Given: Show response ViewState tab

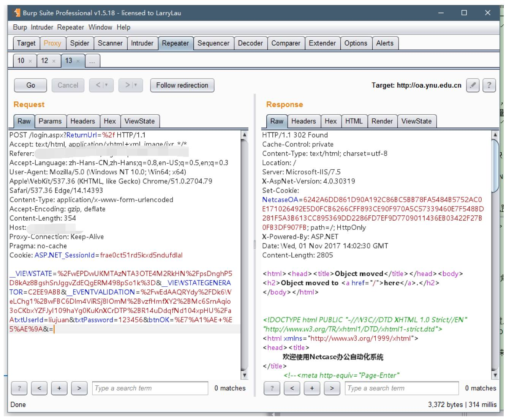Looking at the screenshot, I should (x=417, y=121).
